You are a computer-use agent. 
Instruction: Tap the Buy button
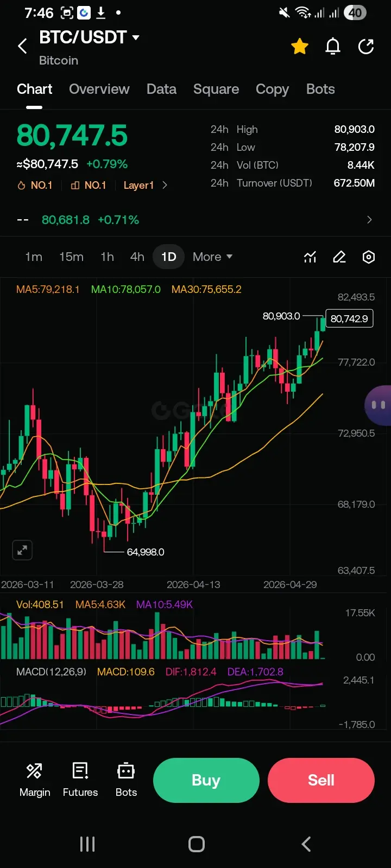[x=206, y=780]
